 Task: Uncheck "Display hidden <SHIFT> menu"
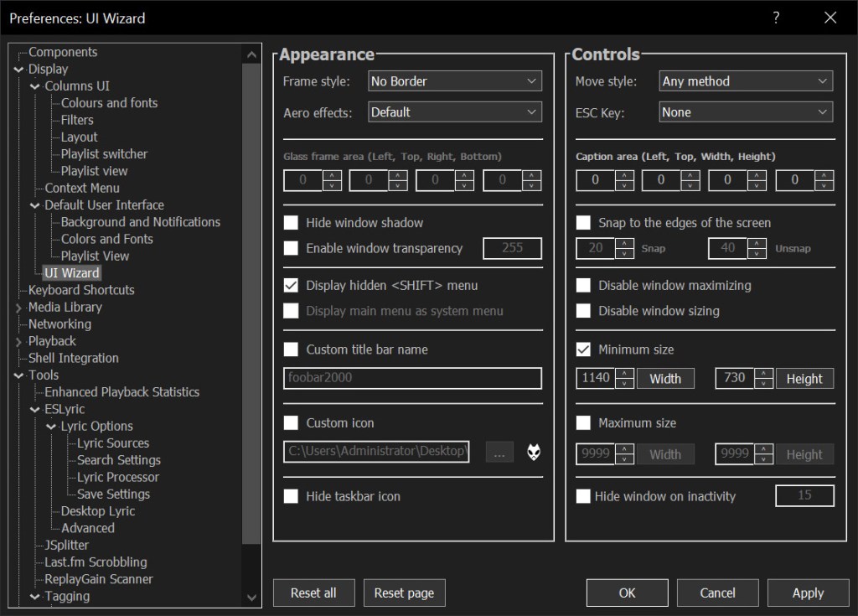coord(291,285)
